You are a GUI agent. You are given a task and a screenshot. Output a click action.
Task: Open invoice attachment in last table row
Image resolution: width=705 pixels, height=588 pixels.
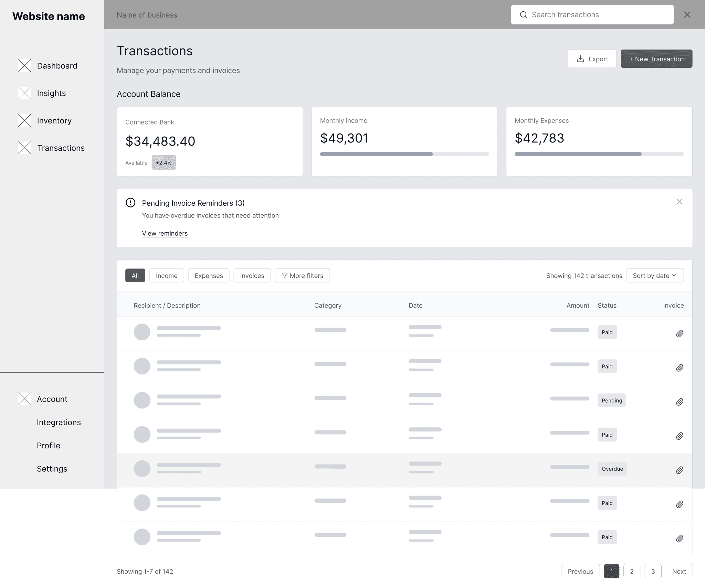680,538
